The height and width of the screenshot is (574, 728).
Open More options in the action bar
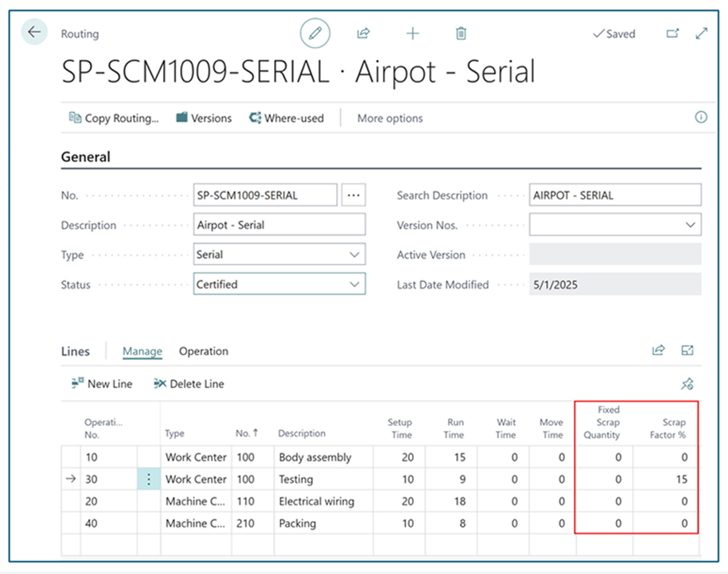[389, 118]
